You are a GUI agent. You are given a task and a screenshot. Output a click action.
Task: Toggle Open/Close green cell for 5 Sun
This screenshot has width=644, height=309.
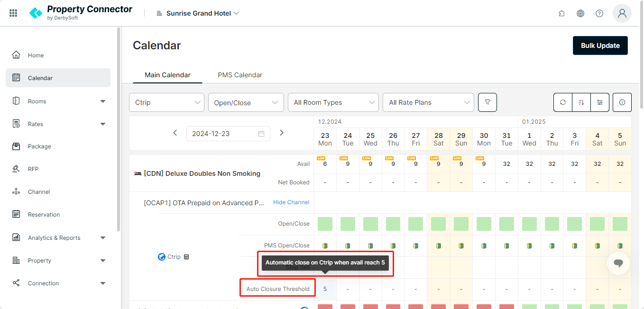(x=620, y=224)
